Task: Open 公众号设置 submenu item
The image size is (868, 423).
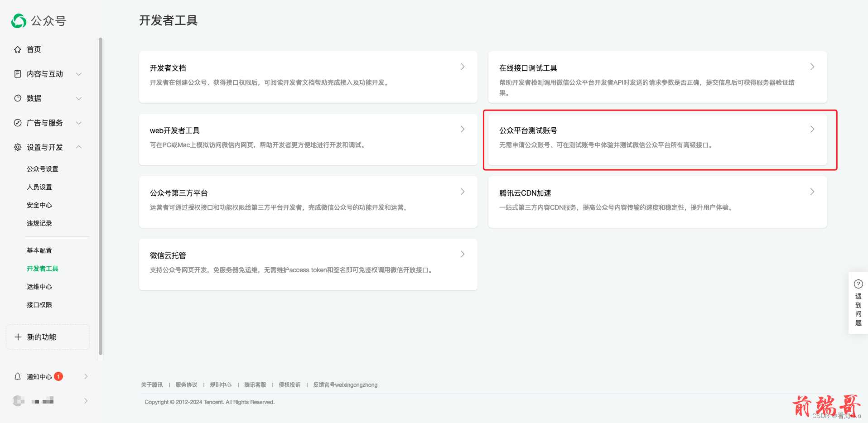Action: (43, 169)
